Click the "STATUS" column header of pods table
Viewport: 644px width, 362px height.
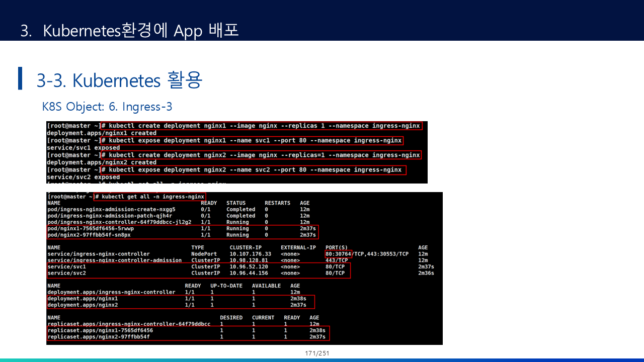pos(236,203)
